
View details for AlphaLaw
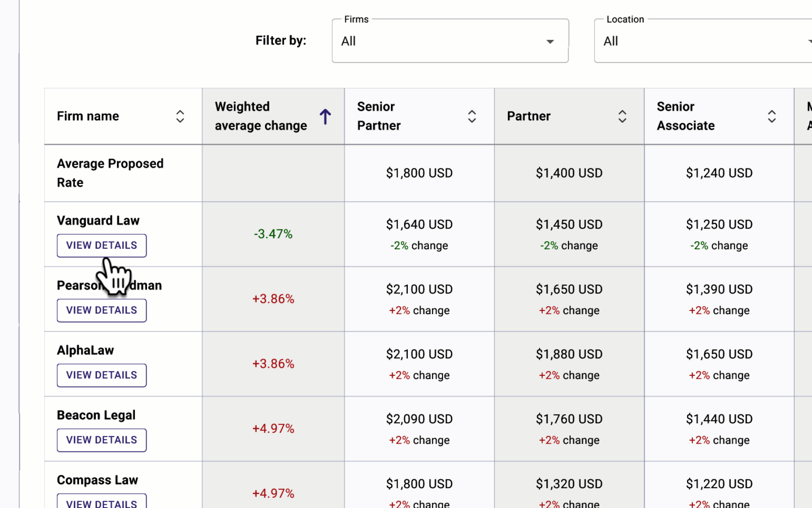tap(101, 375)
